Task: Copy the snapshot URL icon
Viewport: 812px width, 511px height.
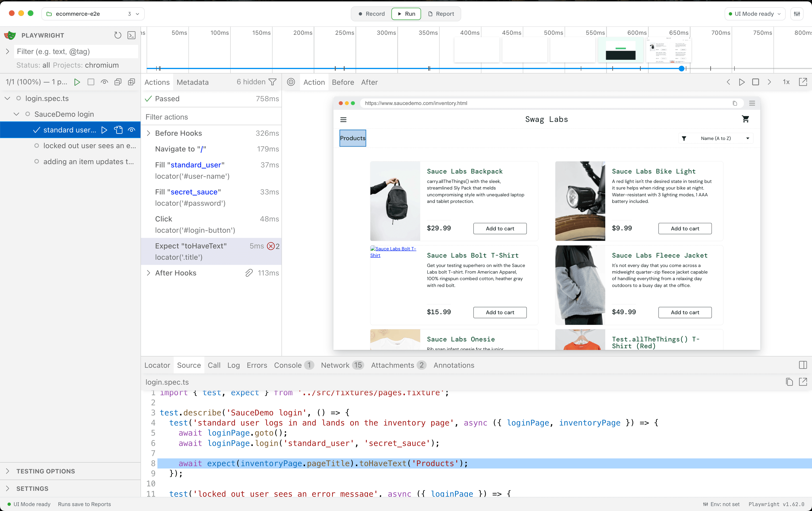Action: point(735,103)
